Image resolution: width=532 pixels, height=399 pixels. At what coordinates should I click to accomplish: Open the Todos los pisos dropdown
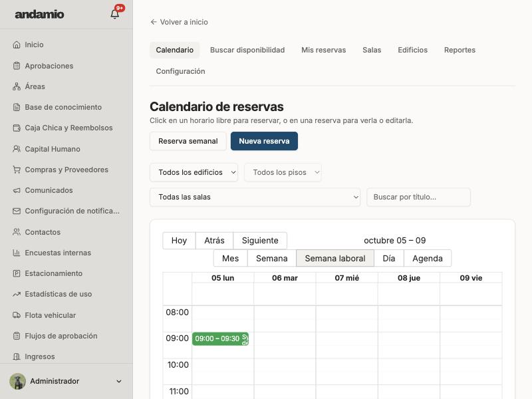pos(283,172)
